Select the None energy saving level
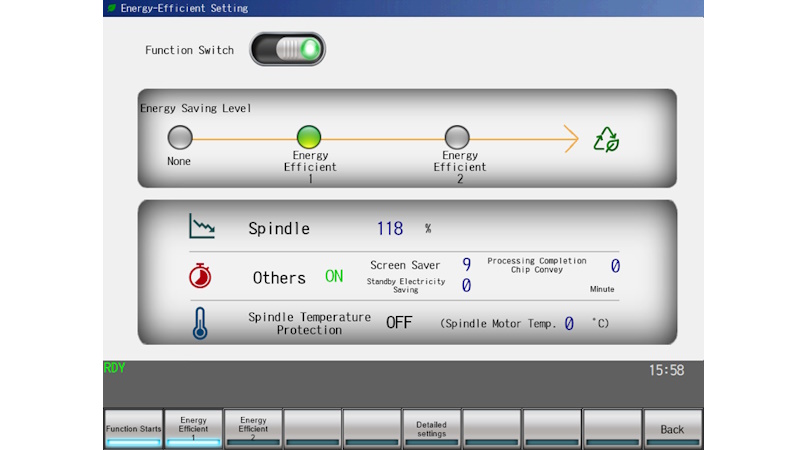Viewport: 800px width, 450px height. (x=180, y=137)
